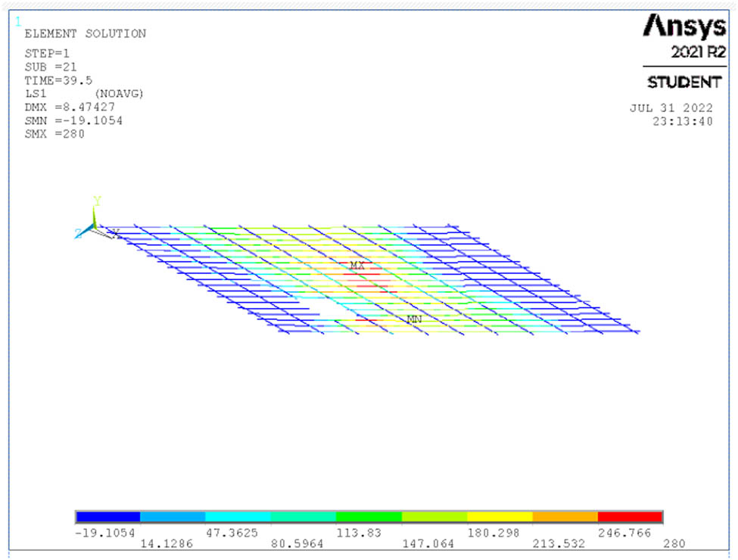Click the SMX =280 value
Image resolution: width=738 pixels, height=560 pixels.
tap(54, 134)
